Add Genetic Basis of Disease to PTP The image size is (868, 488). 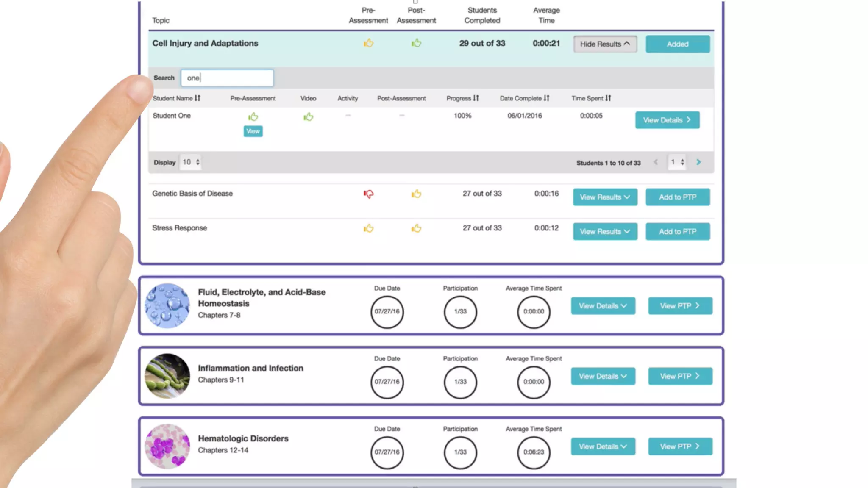(x=677, y=197)
